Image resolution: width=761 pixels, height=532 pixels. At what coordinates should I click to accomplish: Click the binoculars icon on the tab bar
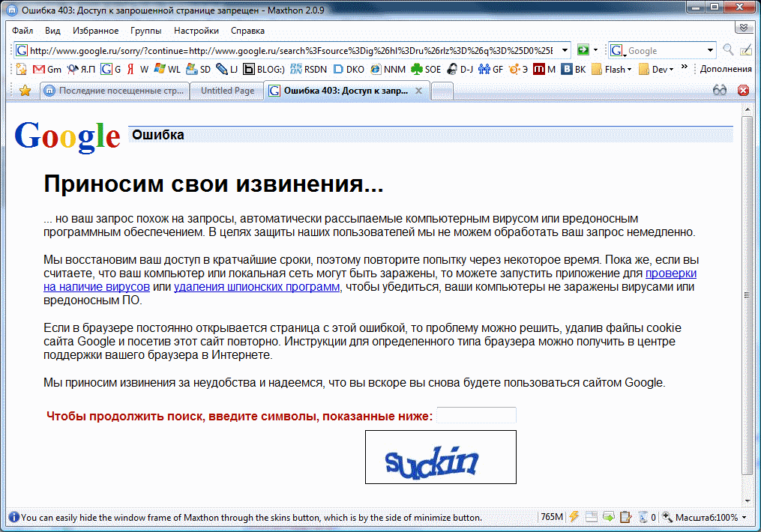pyautogui.click(x=719, y=89)
